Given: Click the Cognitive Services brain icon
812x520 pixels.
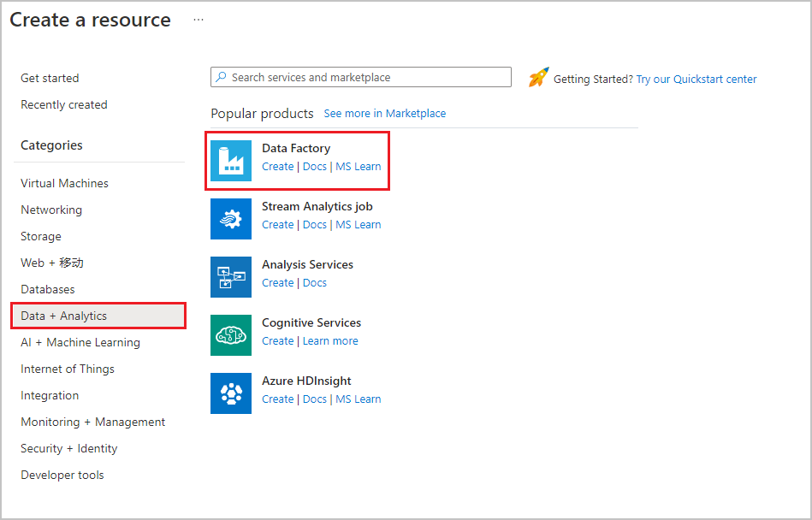Looking at the screenshot, I should click(231, 335).
